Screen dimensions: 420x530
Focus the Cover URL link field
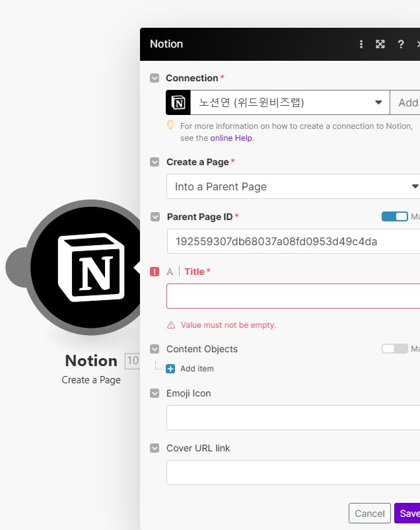pos(294,473)
